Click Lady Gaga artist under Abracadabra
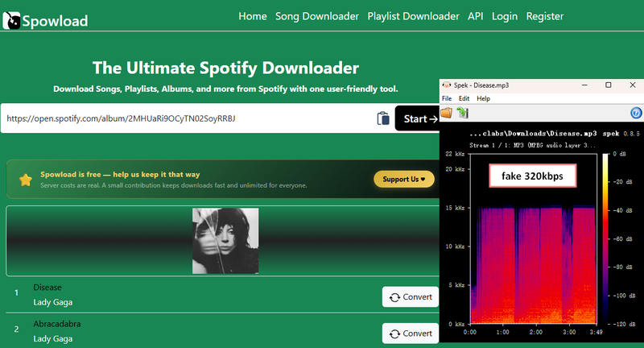Viewport: 644px width, 348px height. click(x=53, y=339)
